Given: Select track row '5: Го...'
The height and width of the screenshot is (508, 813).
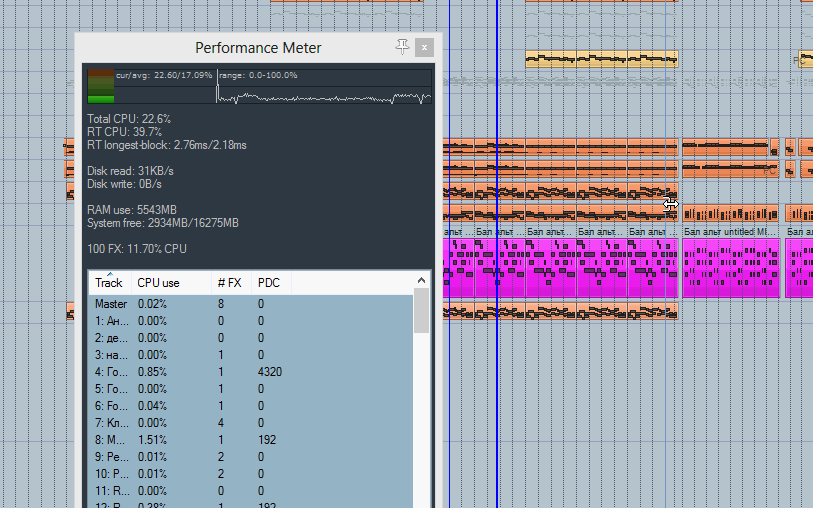Looking at the screenshot, I should point(251,389).
